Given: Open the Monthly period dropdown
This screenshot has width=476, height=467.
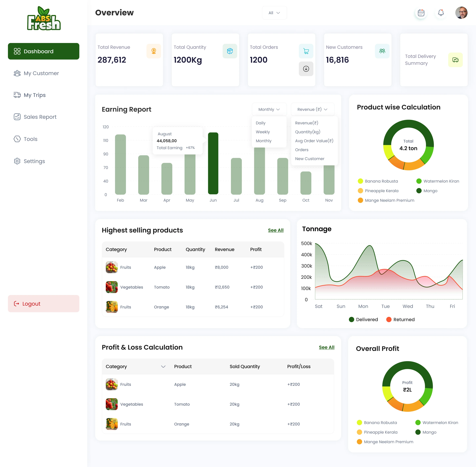Looking at the screenshot, I should (269, 109).
